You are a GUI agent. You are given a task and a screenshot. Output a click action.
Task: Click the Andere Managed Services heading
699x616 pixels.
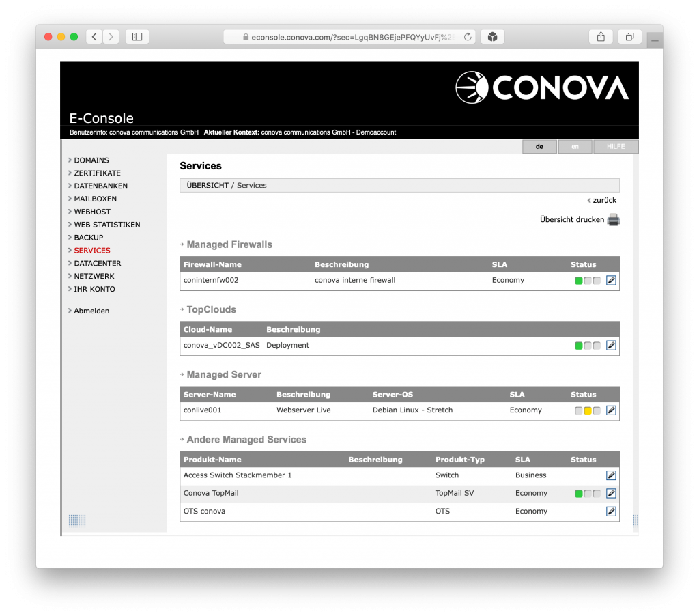point(246,440)
